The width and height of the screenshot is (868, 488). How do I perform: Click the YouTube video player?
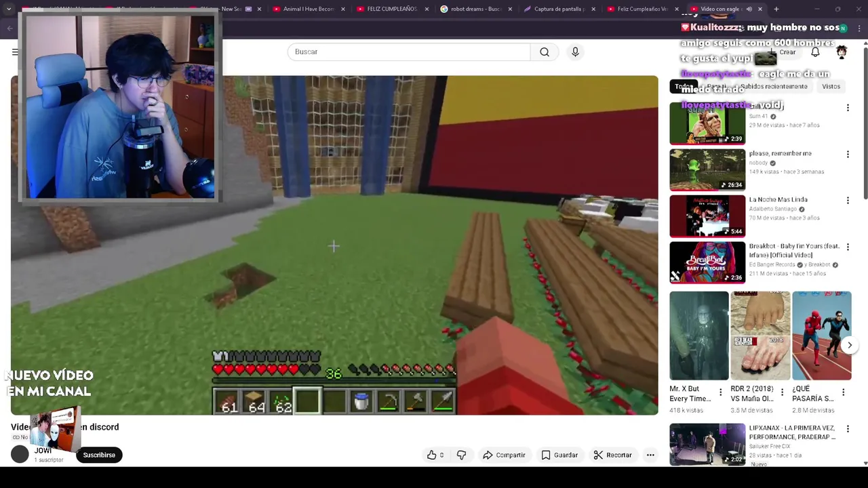(334, 245)
